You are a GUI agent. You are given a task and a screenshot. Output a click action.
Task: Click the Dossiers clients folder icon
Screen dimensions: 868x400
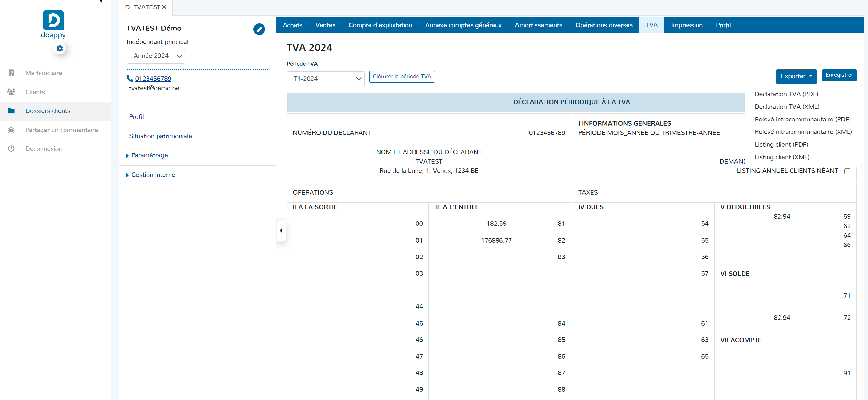11,111
